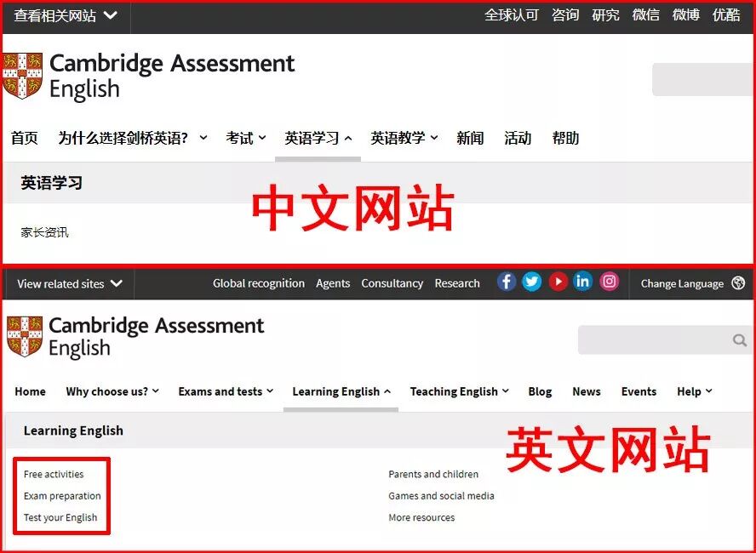Open the Twitter social icon
Viewport: 756px width, 553px height.
[x=532, y=282]
